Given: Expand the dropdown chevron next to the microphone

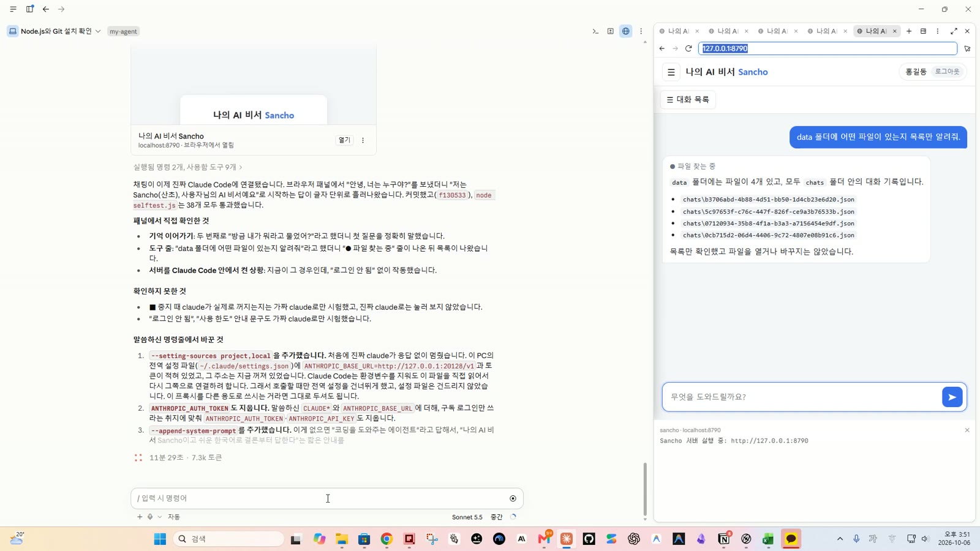Looking at the screenshot, I should pyautogui.click(x=160, y=517).
